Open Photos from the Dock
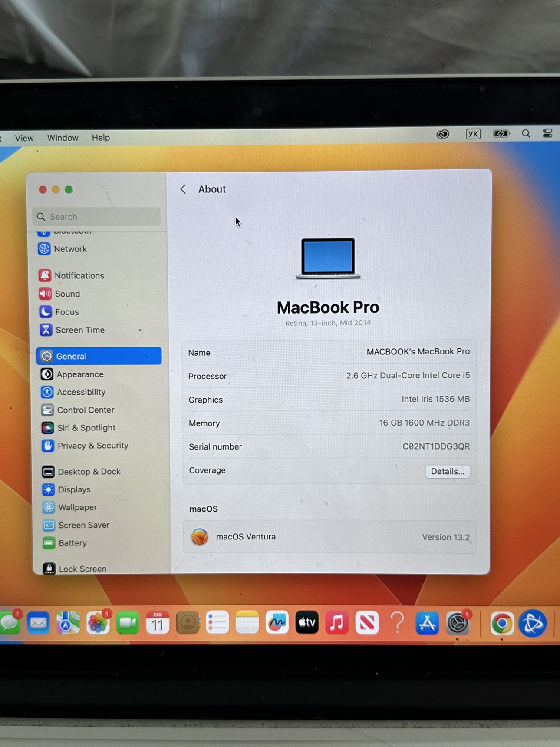This screenshot has height=747, width=560. pyautogui.click(x=98, y=623)
